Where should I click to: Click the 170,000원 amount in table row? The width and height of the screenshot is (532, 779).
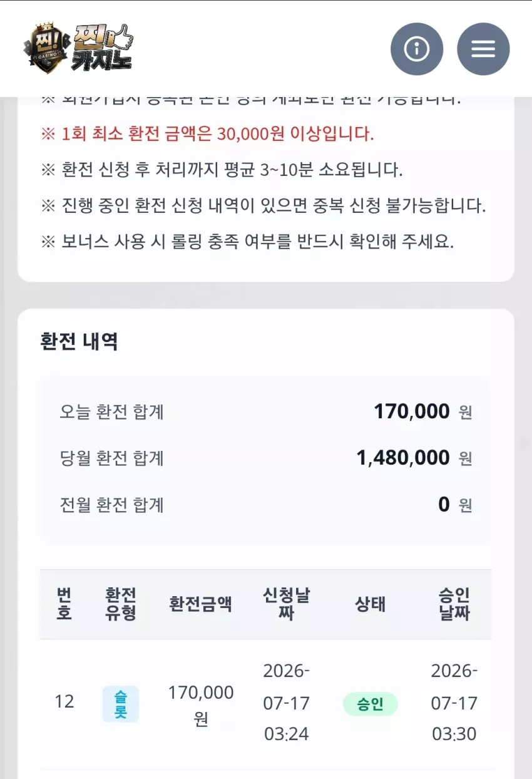201,706
